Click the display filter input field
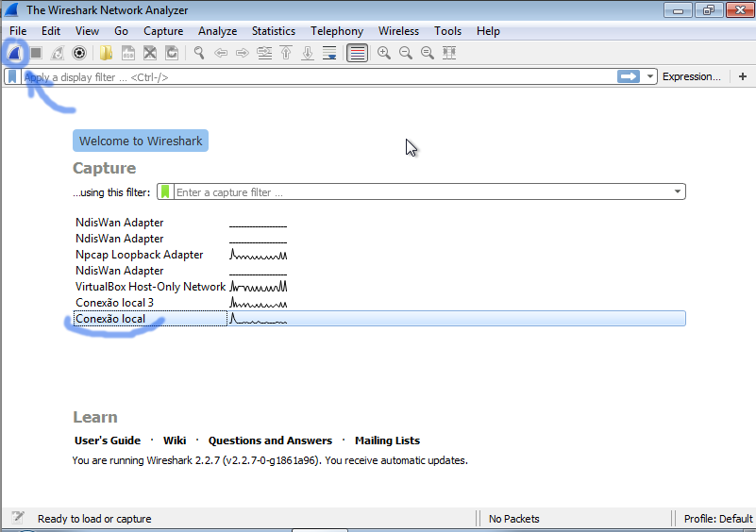The width and height of the screenshot is (756, 532). pos(318,77)
